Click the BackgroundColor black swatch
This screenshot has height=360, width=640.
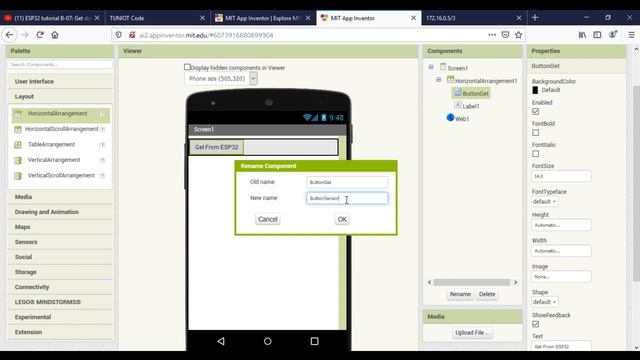535,90
